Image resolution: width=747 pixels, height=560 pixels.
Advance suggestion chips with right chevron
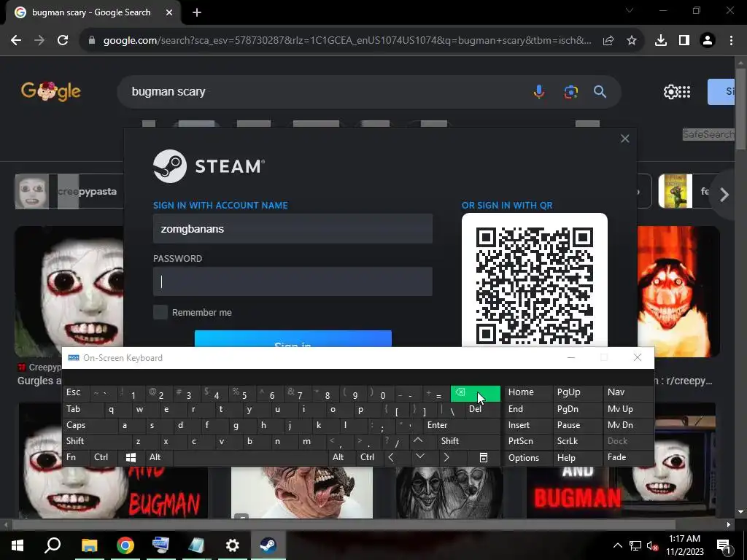pos(724,194)
